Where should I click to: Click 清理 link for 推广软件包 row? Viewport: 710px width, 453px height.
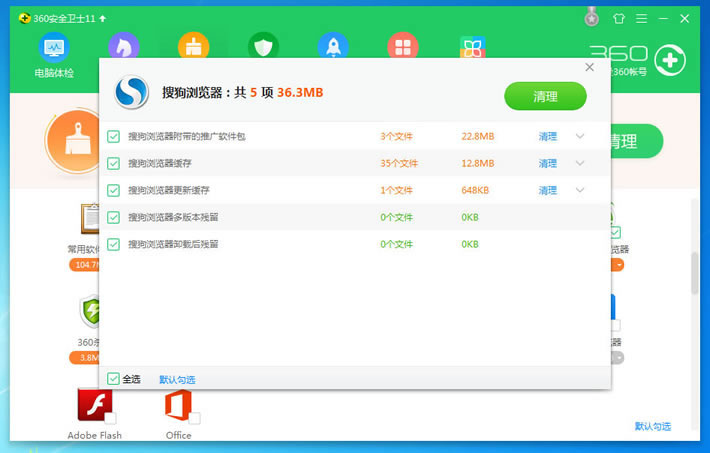tap(547, 136)
